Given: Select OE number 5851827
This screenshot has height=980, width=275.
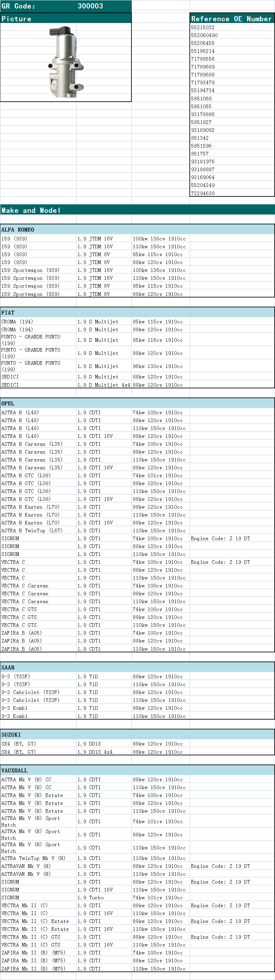Looking at the screenshot, I should [201, 122].
